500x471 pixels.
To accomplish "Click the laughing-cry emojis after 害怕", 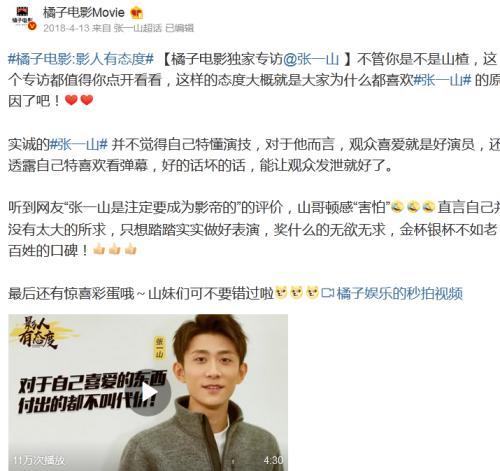I will [x=413, y=207].
